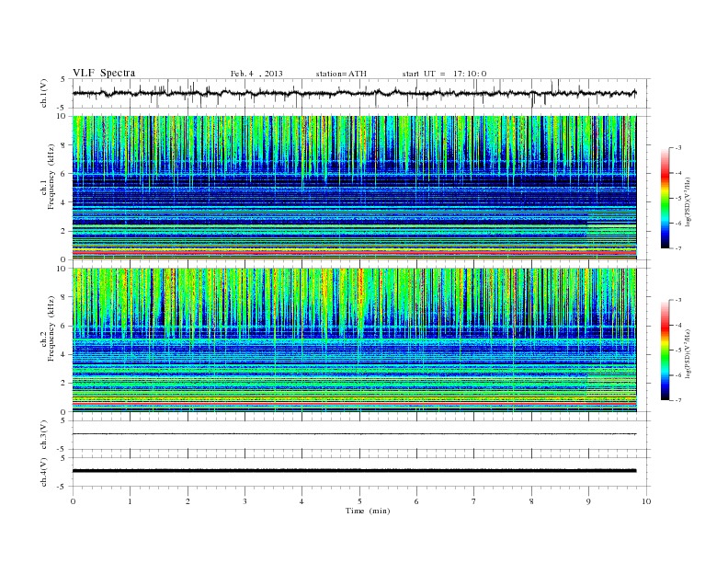Click time axis tick label "9"

[588, 501]
